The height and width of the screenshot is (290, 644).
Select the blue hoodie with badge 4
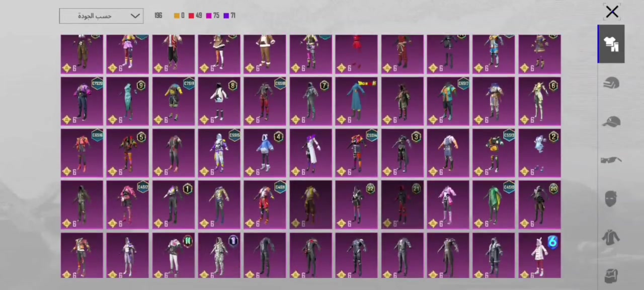click(265, 153)
